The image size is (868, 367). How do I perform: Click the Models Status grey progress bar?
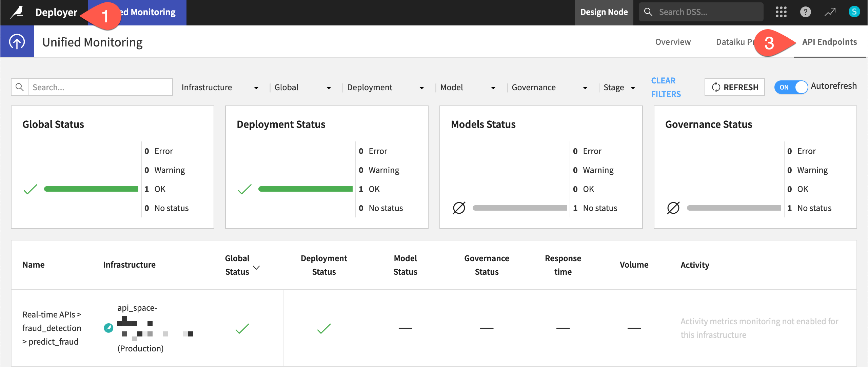pyautogui.click(x=520, y=208)
